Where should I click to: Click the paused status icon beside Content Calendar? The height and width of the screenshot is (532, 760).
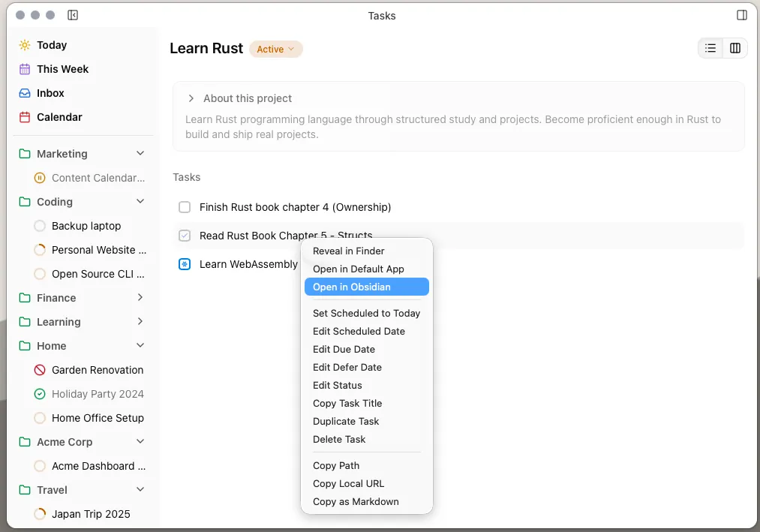[x=39, y=178]
